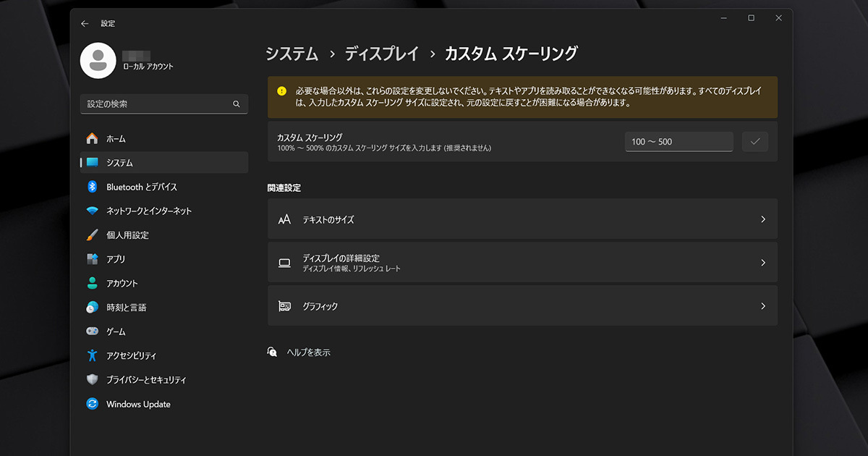Confirm custom scaling with checkmark button
The width and height of the screenshot is (868, 456).
point(755,141)
